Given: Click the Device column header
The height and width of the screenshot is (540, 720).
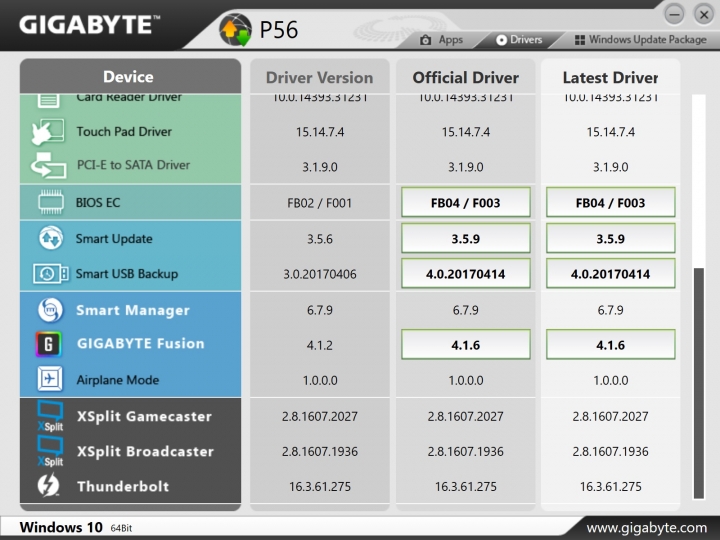Looking at the screenshot, I should [130, 76].
